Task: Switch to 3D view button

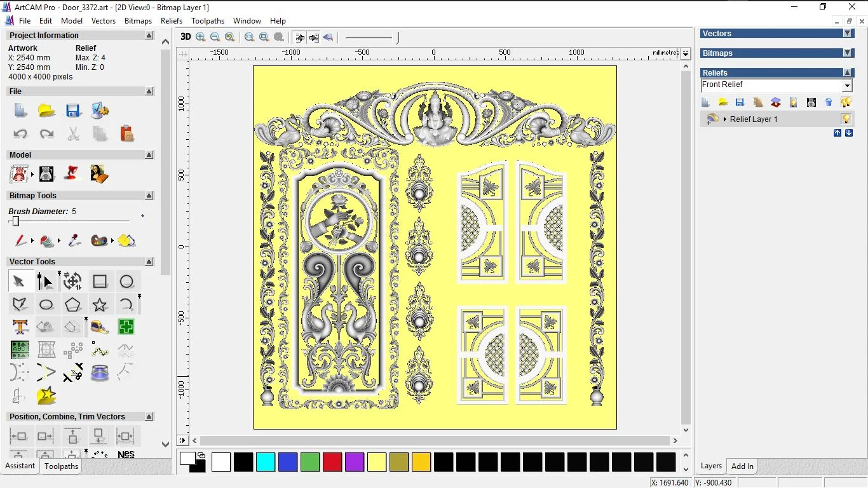Action: (x=186, y=37)
